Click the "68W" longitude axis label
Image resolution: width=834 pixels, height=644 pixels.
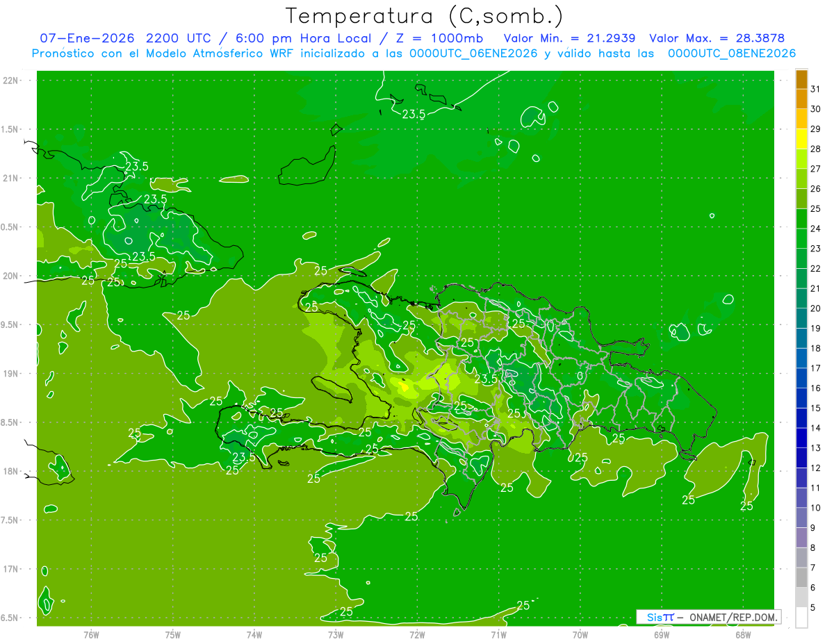tap(743, 635)
